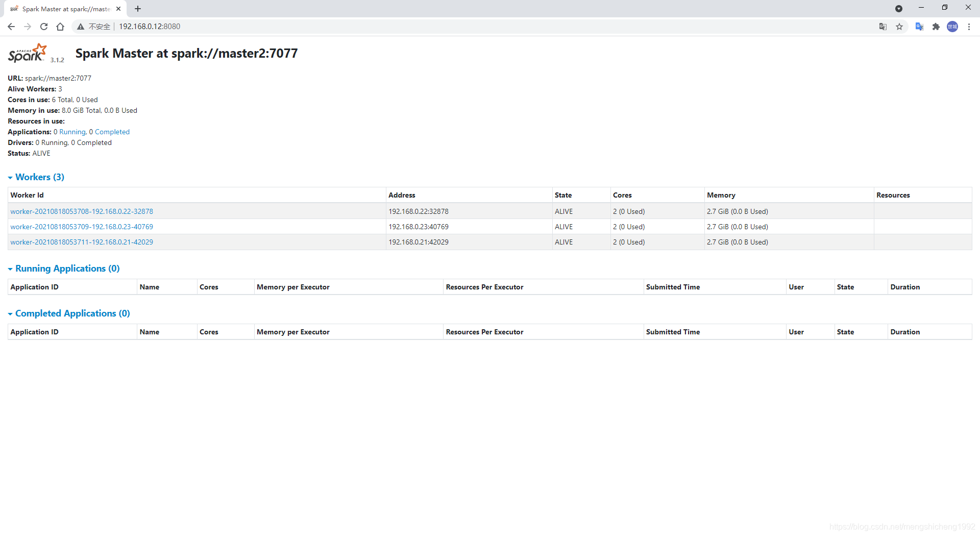
Task: Open the browser home page icon
Action: (x=60, y=27)
